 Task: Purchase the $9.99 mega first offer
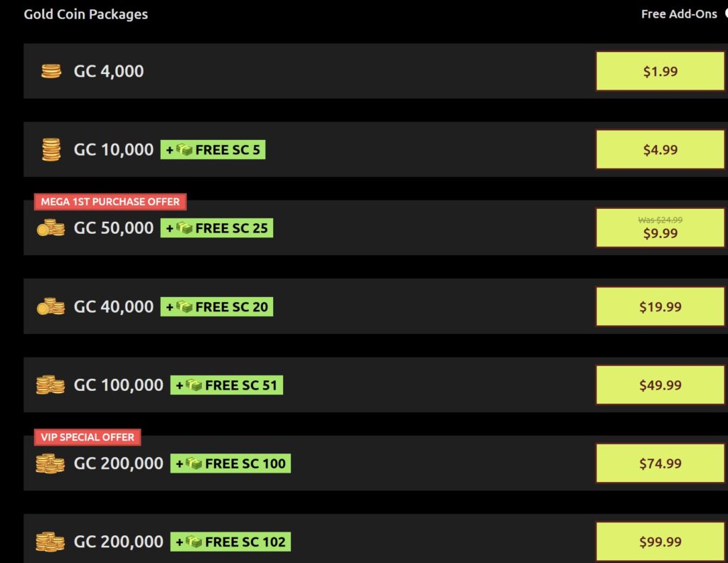click(x=660, y=227)
